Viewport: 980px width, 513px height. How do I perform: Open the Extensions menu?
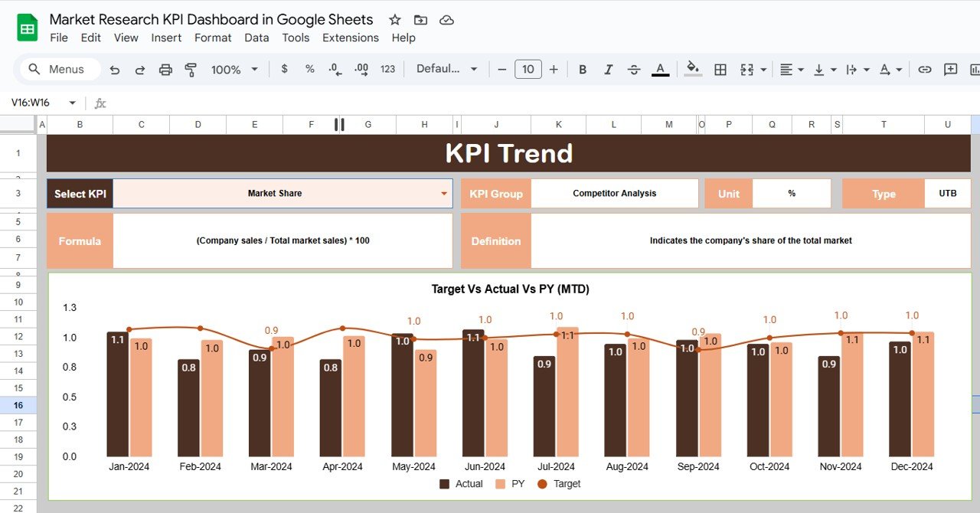[350, 38]
